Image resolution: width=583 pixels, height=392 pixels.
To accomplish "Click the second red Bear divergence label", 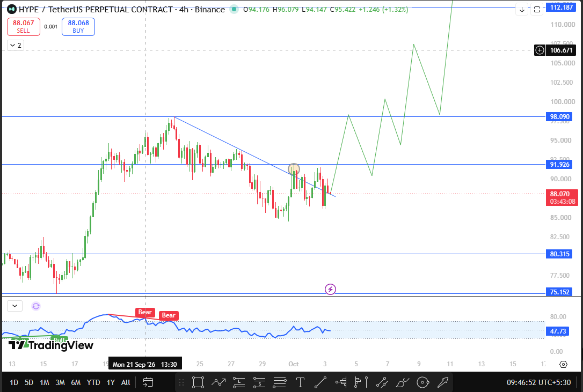I will pyautogui.click(x=169, y=315).
